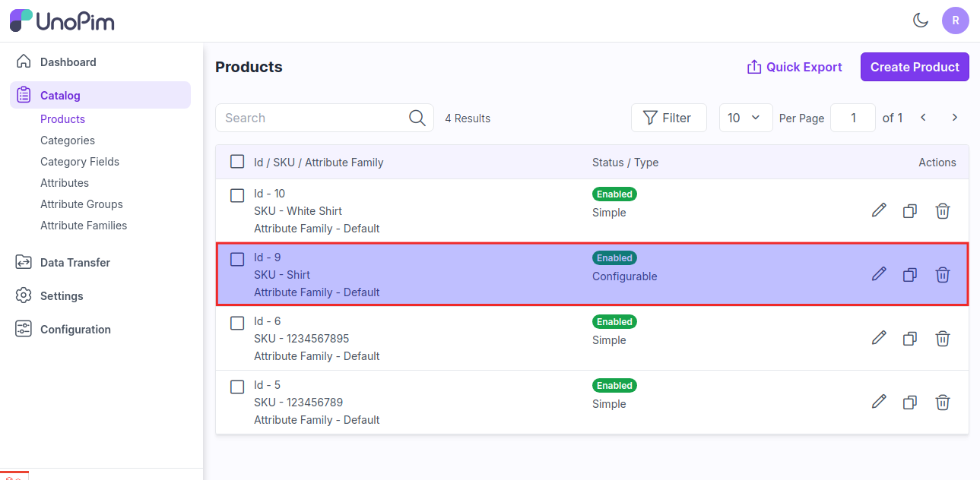This screenshot has width=980, height=480.
Task: Click into the products Search field
Action: pyautogui.click(x=312, y=118)
